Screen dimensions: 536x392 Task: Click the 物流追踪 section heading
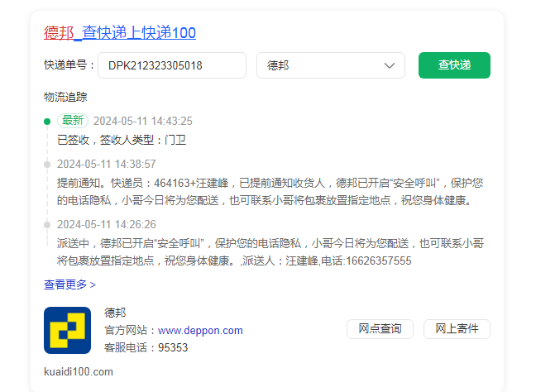65,97
